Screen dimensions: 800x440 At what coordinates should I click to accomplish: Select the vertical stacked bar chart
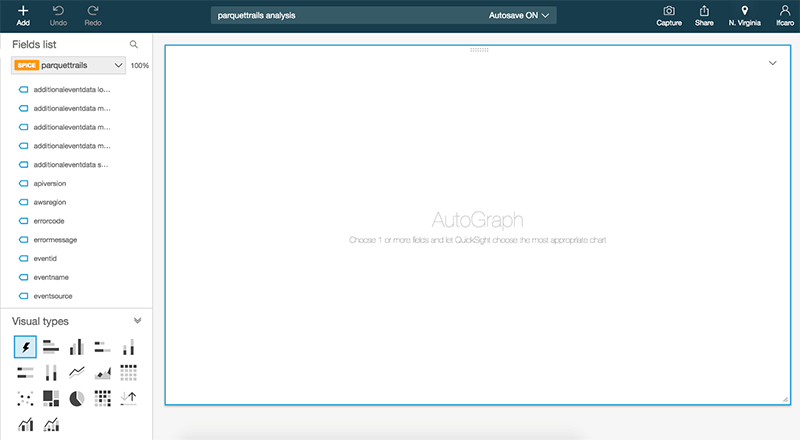click(x=129, y=347)
